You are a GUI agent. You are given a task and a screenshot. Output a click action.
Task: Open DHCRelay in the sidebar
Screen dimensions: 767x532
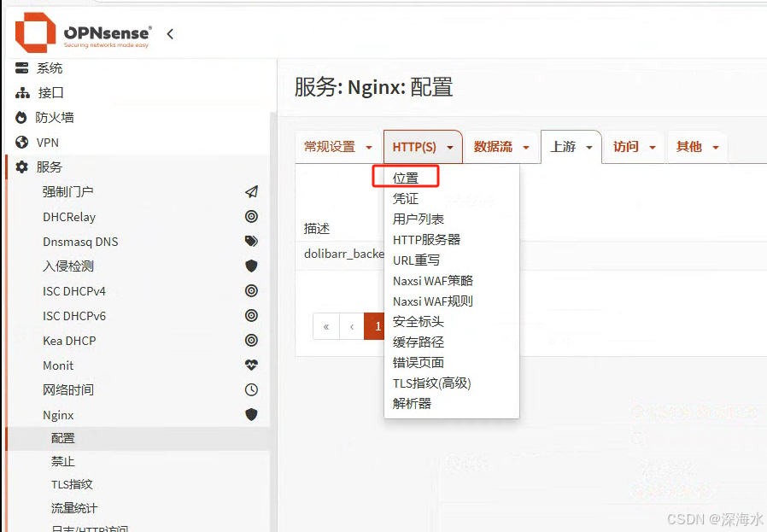69,217
